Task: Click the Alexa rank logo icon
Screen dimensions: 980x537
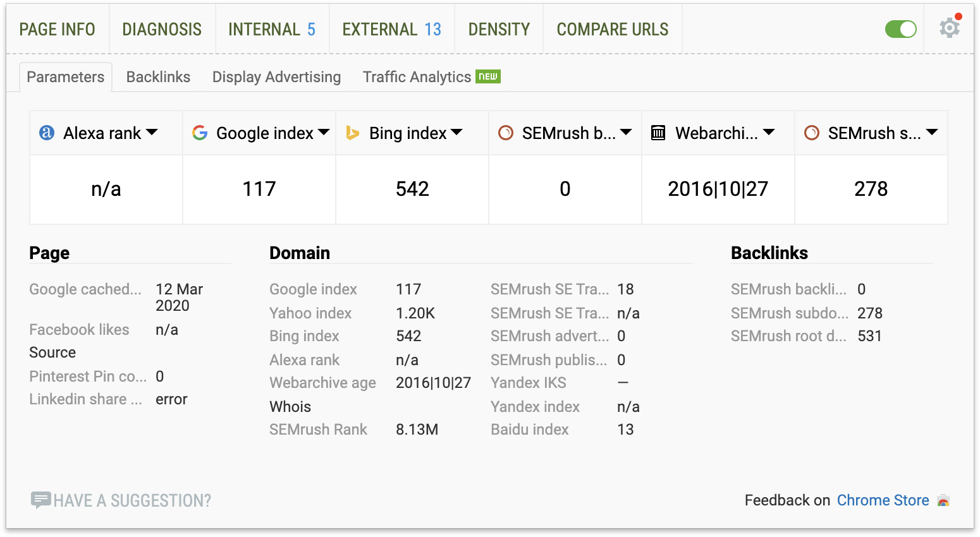Action: pos(47,133)
